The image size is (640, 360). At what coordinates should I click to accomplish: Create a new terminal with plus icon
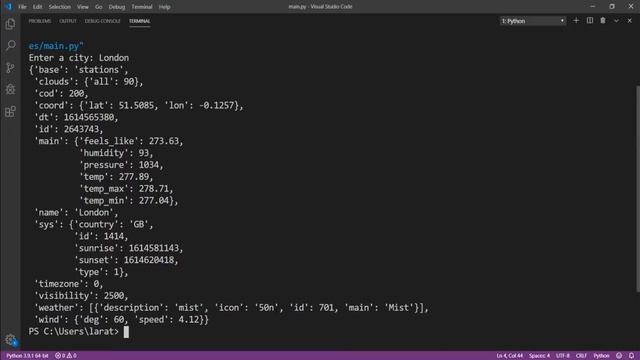576,20
